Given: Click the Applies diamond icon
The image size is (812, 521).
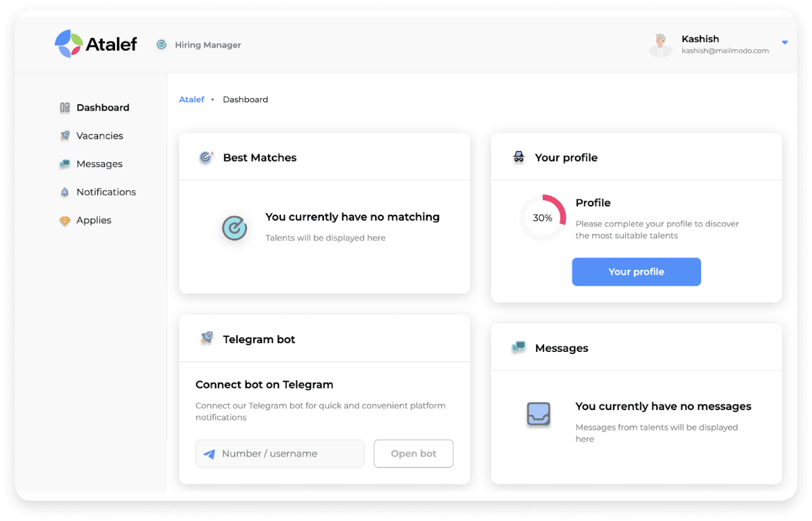Looking at the screenshot, I should pyautogui.click(x=65, y=221).
